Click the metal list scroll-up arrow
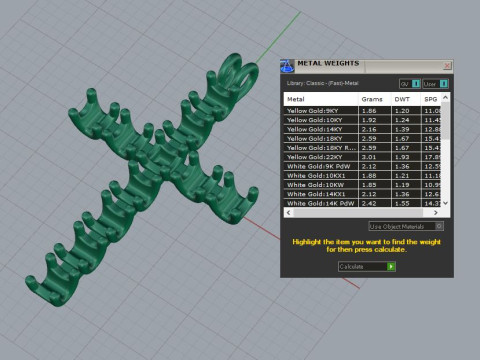Image resolution: width=480 pixels, height=360 pixels. tap(445, 97)
